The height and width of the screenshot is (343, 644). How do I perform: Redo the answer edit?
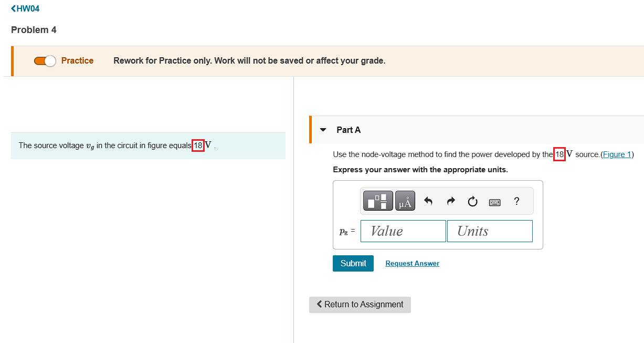(450, 201)
